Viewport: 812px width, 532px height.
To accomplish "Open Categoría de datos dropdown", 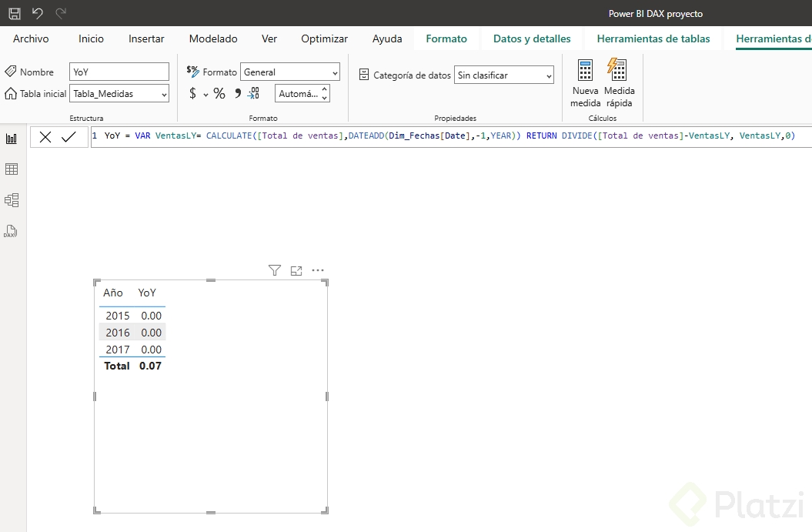I will 504,75.
